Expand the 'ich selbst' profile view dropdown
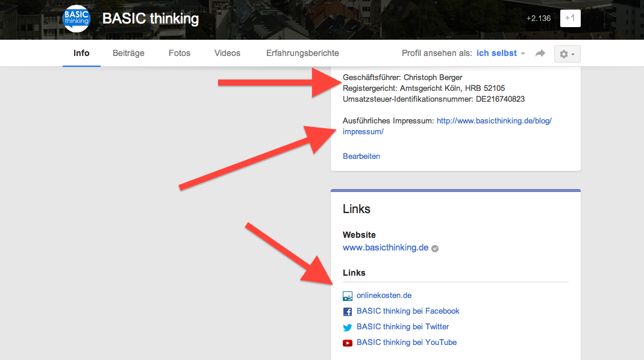This screenshot has width=644, height=360. (501, 53)
